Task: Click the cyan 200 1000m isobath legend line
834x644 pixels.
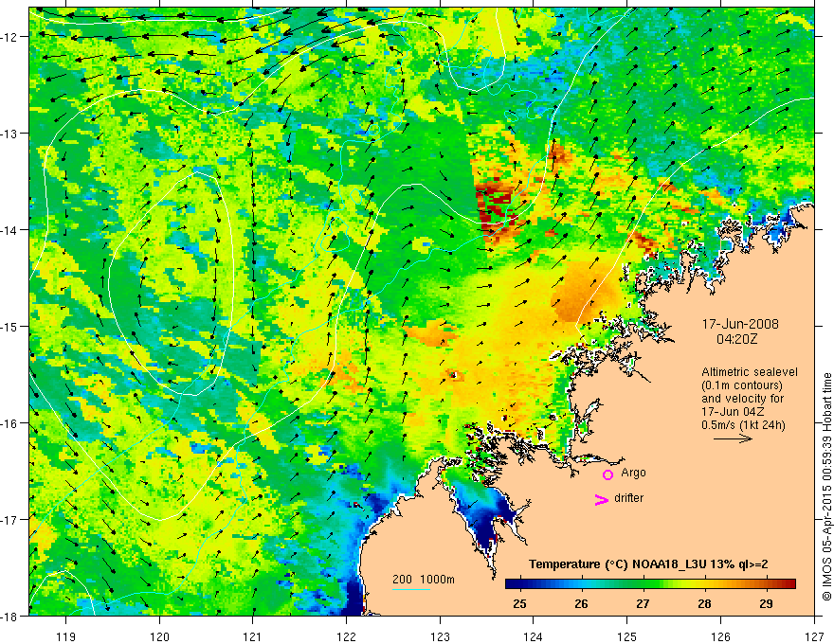Action: (x=411, y=589)
